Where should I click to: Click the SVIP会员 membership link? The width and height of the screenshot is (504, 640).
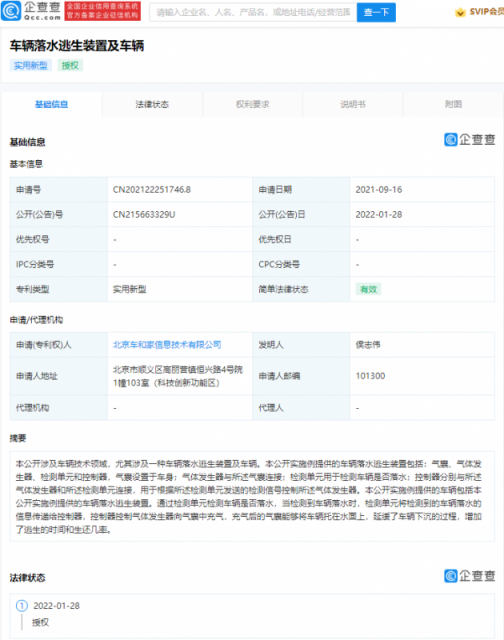pyautogui.click(x=486, y=12)
